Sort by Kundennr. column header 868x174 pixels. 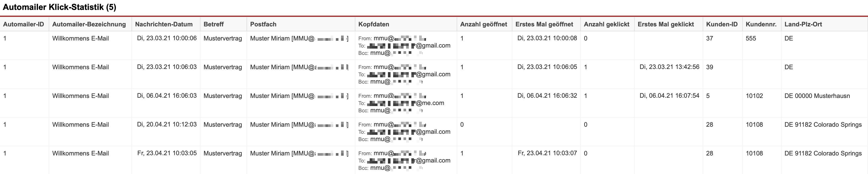pyautogui.click(x=761, y=24)
